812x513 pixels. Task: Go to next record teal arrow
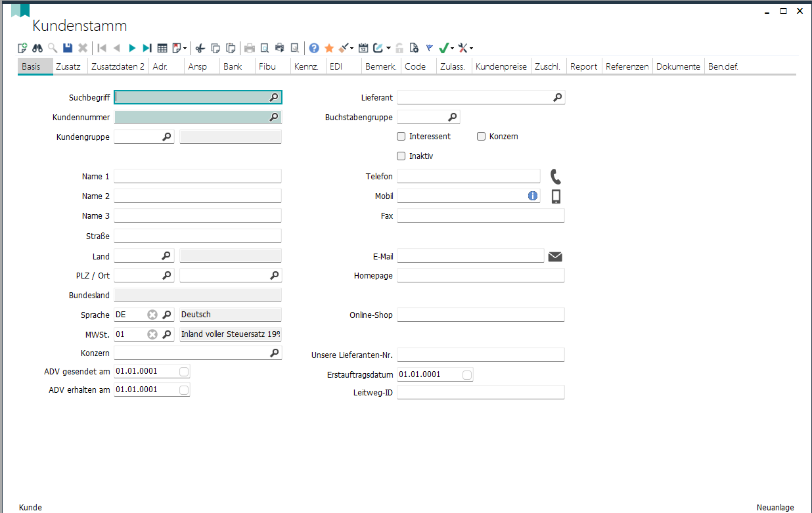point(132,48)
